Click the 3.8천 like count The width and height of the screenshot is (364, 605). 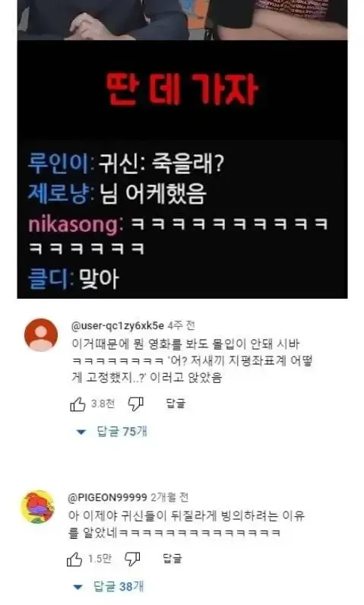(x=103, y=404)
